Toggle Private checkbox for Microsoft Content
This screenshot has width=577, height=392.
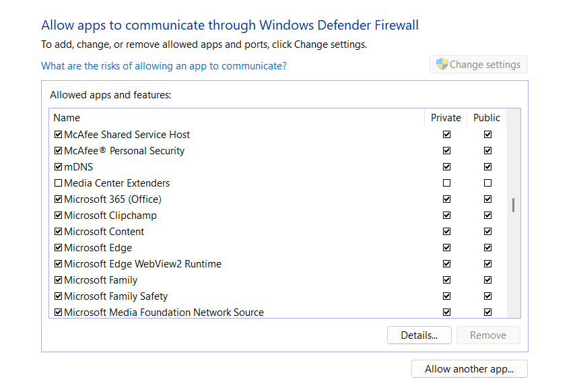pos(447,232)
